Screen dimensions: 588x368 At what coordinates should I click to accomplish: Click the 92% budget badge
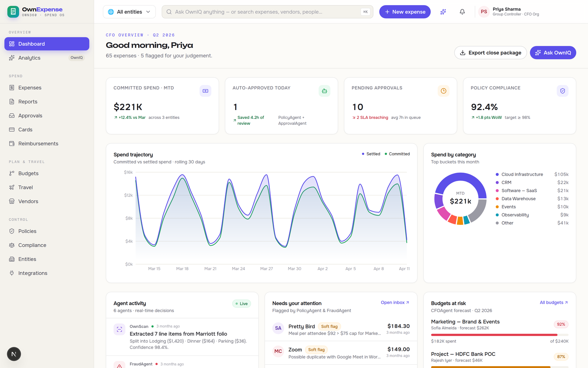pos(561,324)
